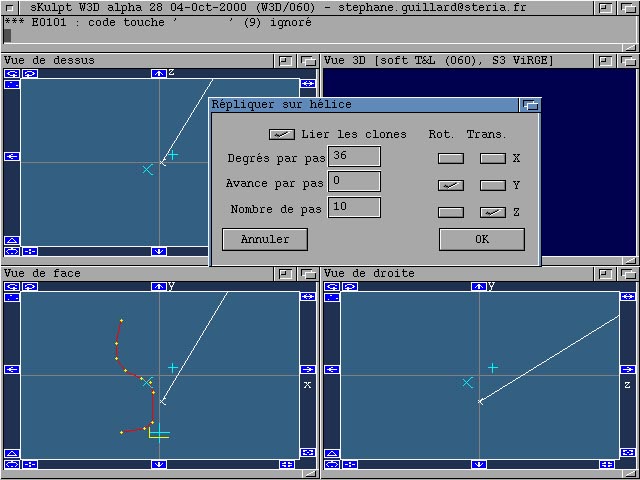The image size is (640, 480).
Task: Click rotate-right icon in Vue de dessus
Action: pos(30,73)
